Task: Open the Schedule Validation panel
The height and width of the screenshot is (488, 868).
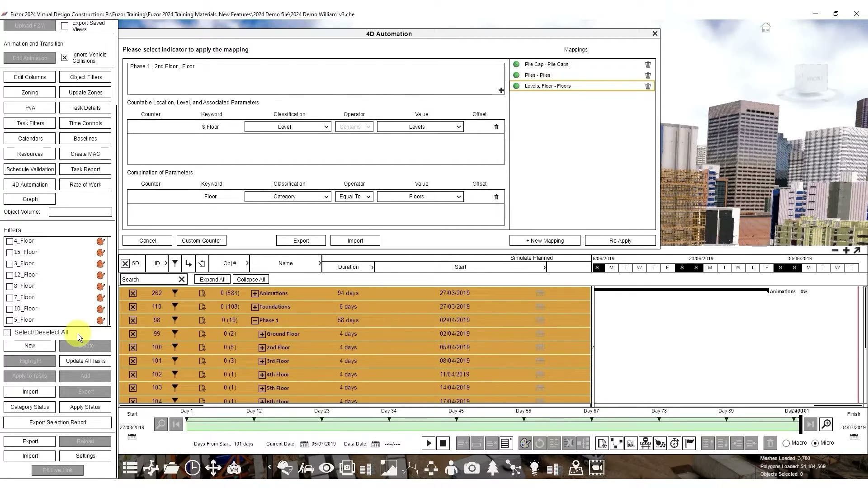Action: 30,169
